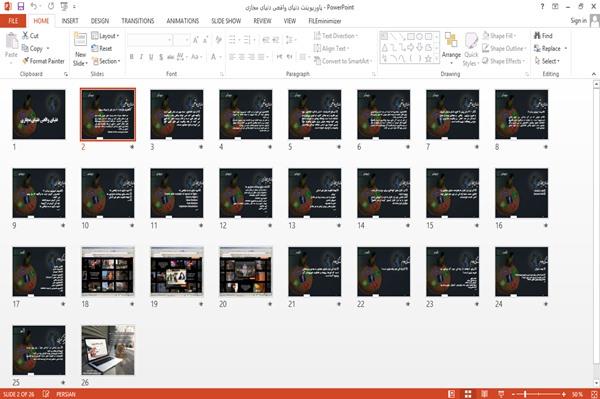Select the star shape in gallery
Screen dimensions: 600x399
[x=428, y=59]
